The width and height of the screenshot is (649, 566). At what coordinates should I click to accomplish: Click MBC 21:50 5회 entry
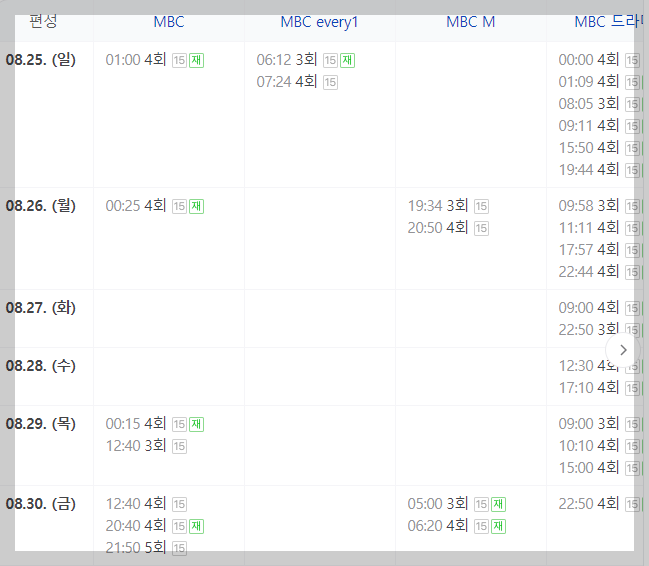point(136,548)
